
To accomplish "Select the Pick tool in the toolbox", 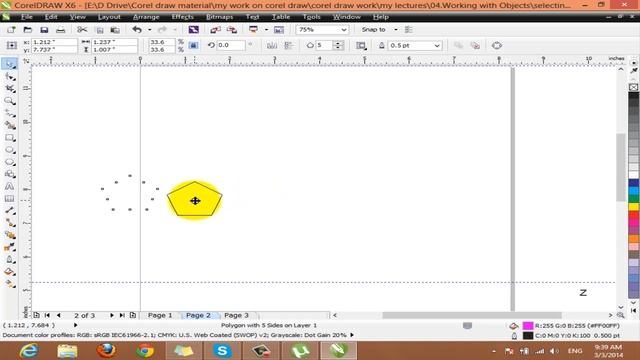I will tap(9, 64).
